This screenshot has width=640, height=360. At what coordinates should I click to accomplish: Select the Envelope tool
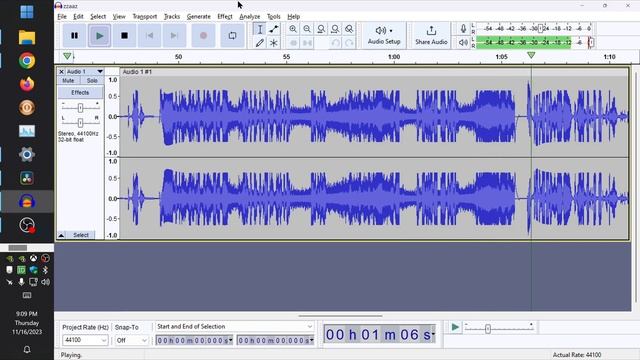click(x=273, y=29)
